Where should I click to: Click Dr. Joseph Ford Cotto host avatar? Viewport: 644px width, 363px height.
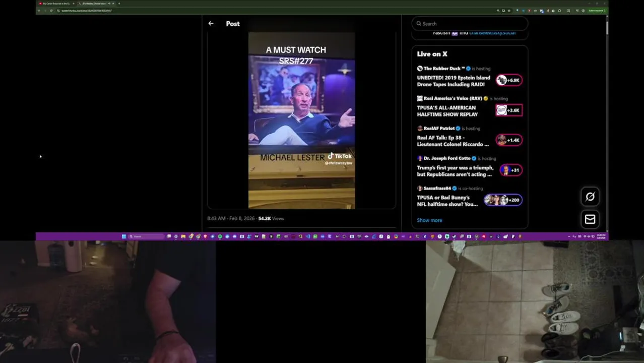click(420, 158)
